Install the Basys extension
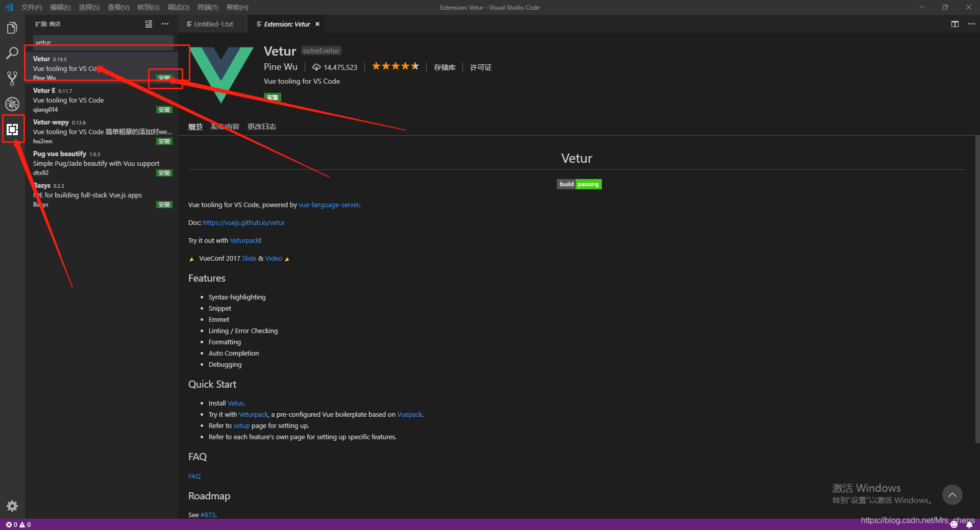980x530 pixels. 164,205
